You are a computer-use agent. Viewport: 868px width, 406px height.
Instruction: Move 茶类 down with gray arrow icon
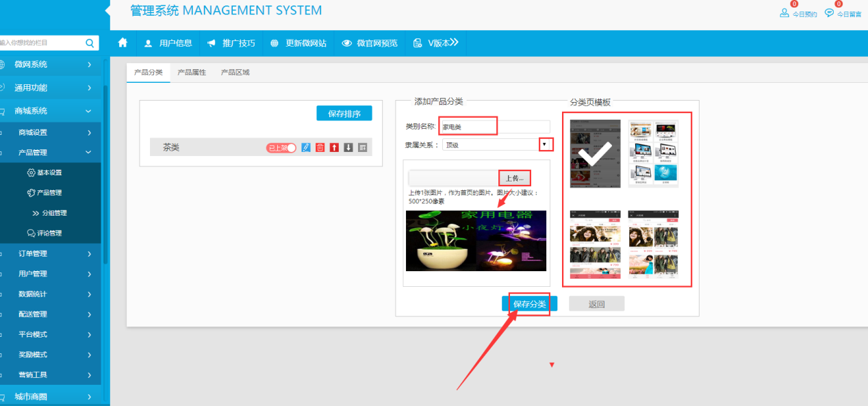click(348, 147)
